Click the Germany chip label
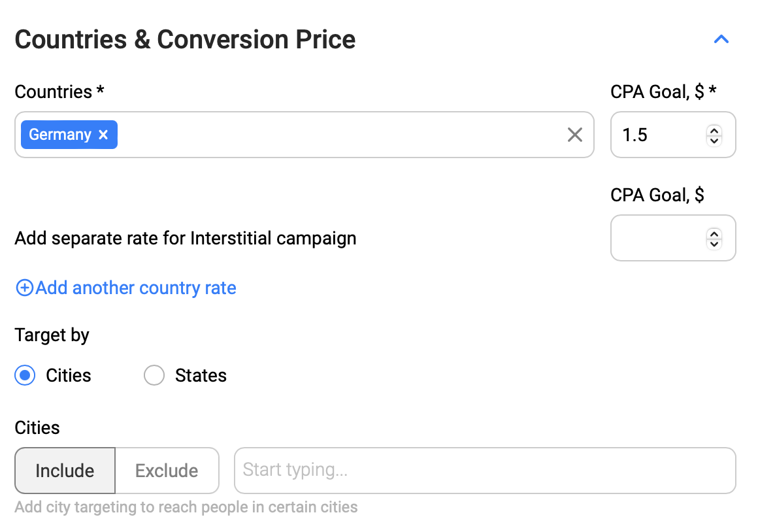 pyautogui.click(x=60, y=135)
